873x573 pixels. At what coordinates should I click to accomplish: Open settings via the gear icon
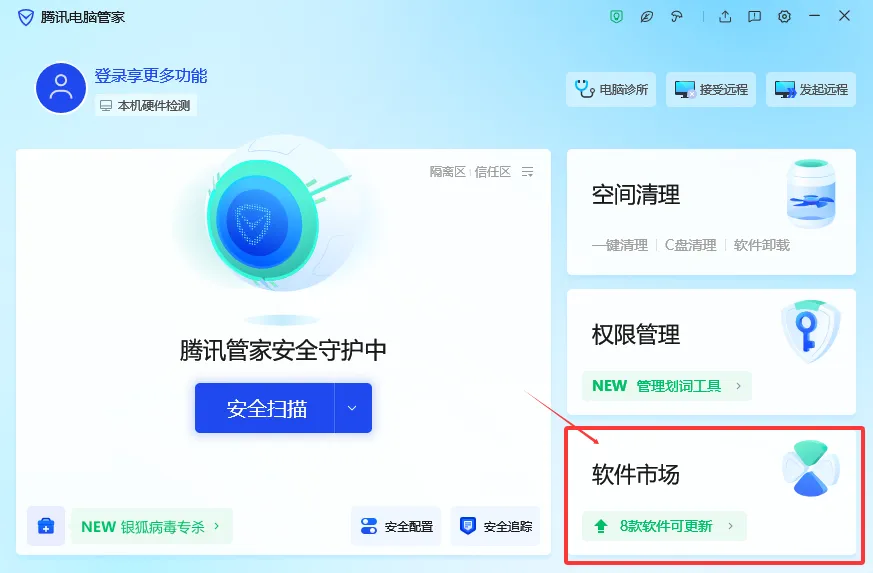pos(784,17)
